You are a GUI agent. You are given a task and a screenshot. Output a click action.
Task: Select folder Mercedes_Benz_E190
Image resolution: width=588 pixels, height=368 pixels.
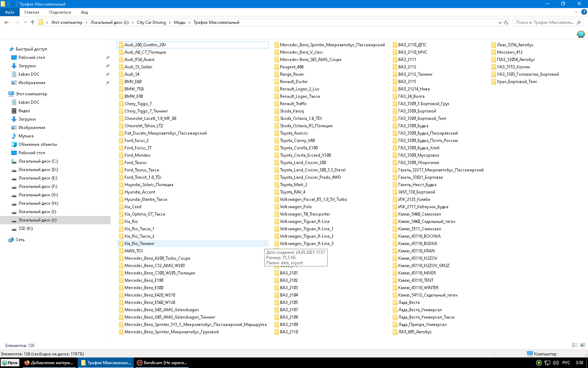pos(144,280)
